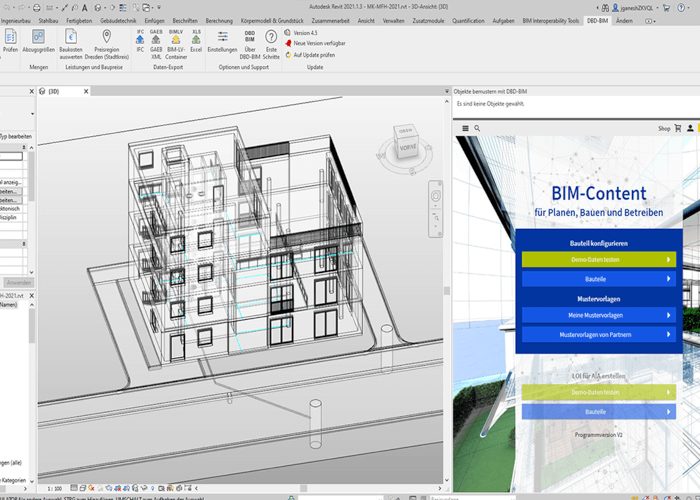Click green Demo-Daten testen under Bauteil konfigurieren
The width and height of the screenshot is (700, 500).
coord(599,259)
